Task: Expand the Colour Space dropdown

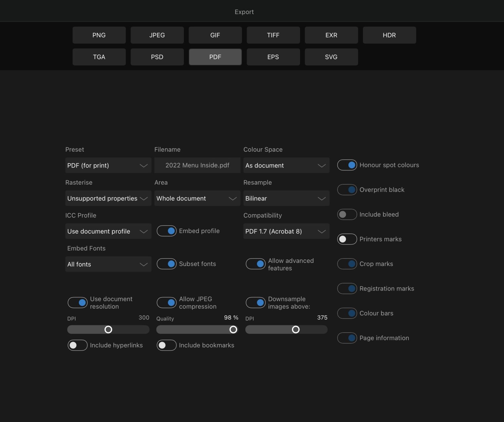Action: 286,165
